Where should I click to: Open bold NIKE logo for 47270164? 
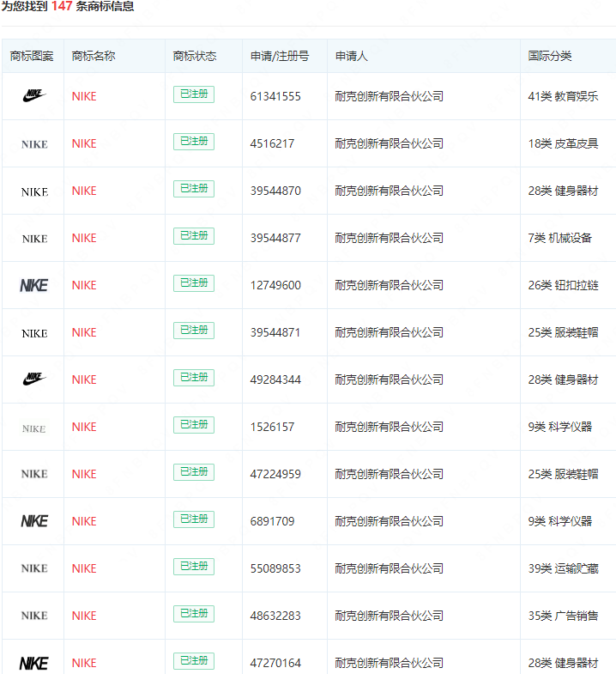34,663
